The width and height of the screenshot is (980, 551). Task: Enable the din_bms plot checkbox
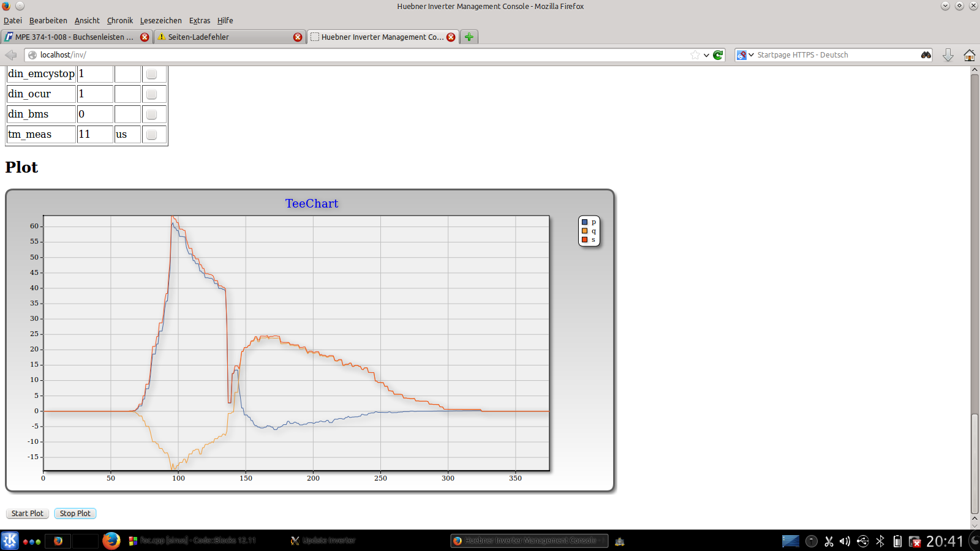tap(151, 114)
